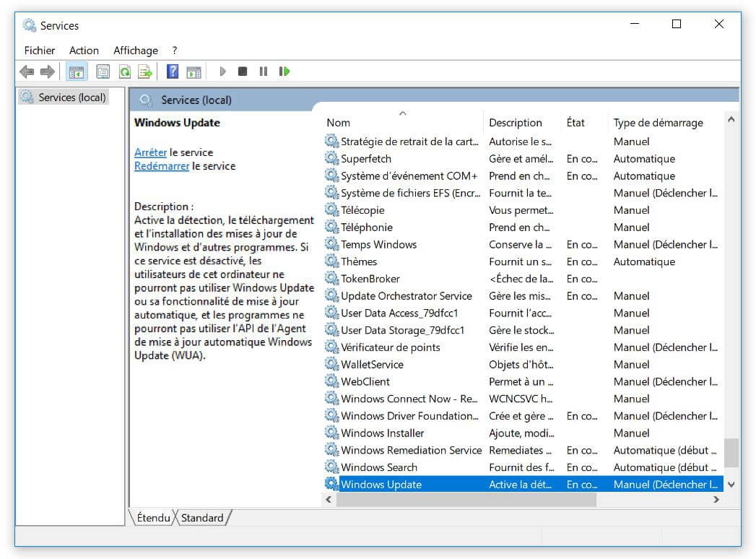Select the WalletService row
756x559 pixels.
523,364
